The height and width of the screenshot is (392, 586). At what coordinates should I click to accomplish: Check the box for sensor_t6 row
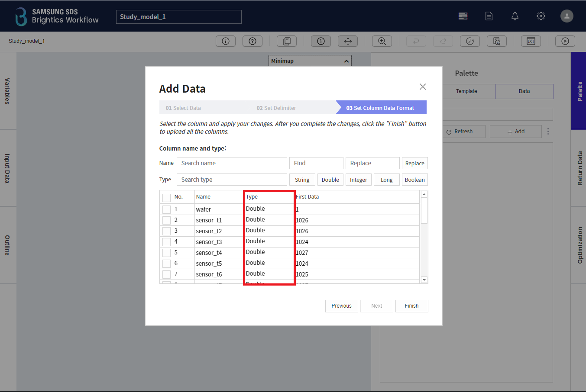pos(166,274)
